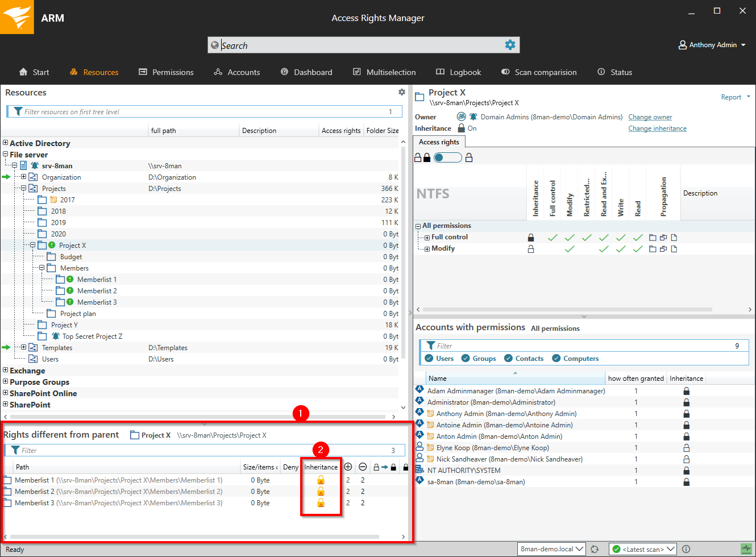This screenshot has width=756, height=557.
Task: Open the 8man-demo.local domain dropdown
Action: (551, 549)
